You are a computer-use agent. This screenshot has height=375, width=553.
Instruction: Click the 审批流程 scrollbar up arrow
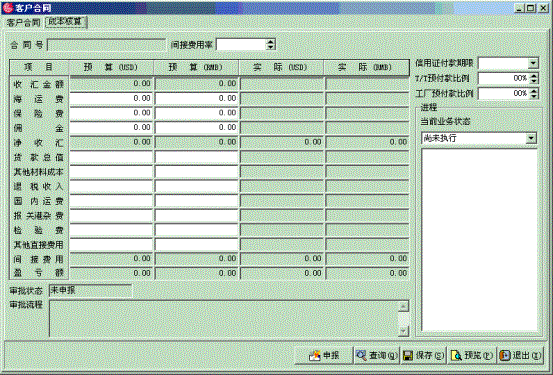tap(403, 306)
